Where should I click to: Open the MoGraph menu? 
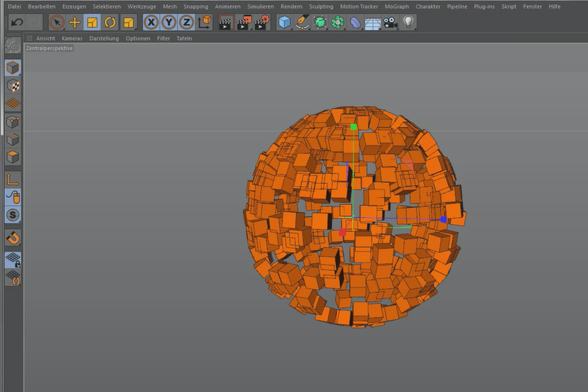[397, 6]
